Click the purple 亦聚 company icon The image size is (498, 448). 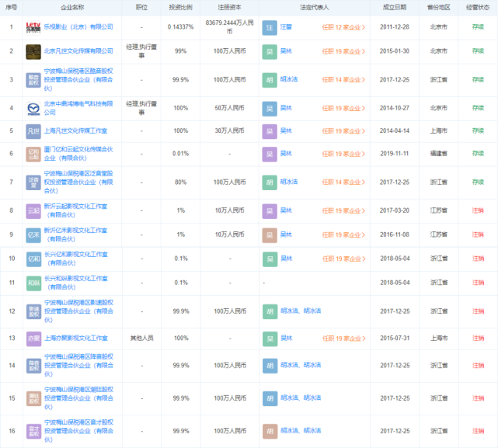click(33, 338)
